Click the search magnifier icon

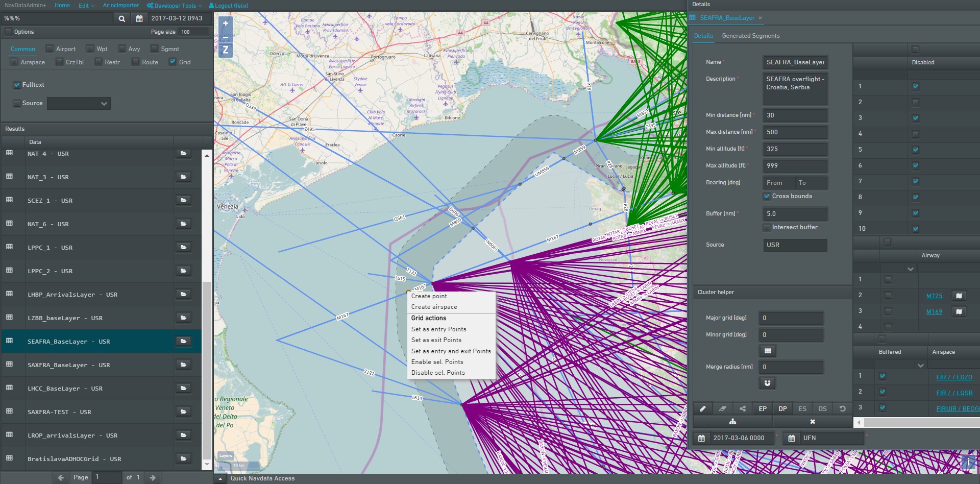[x=121, y=18]
